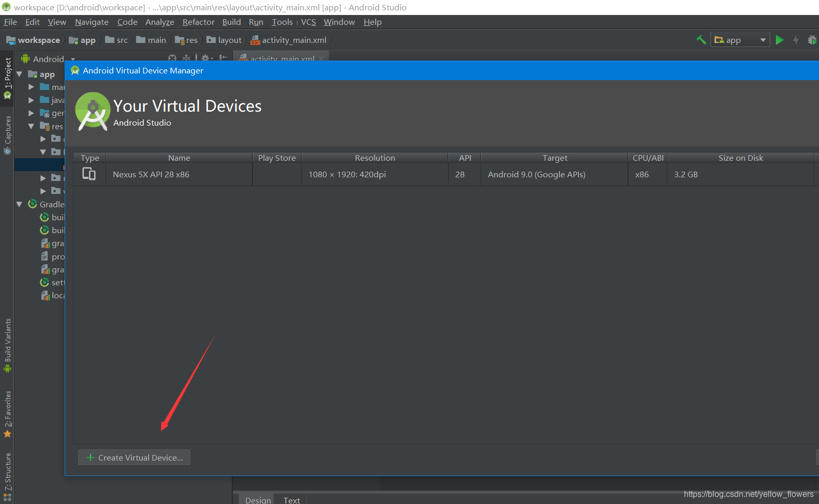The height and width of the screenshot is (504, 819).
Task: Open the VCS menu
Action: click(308, 22)
